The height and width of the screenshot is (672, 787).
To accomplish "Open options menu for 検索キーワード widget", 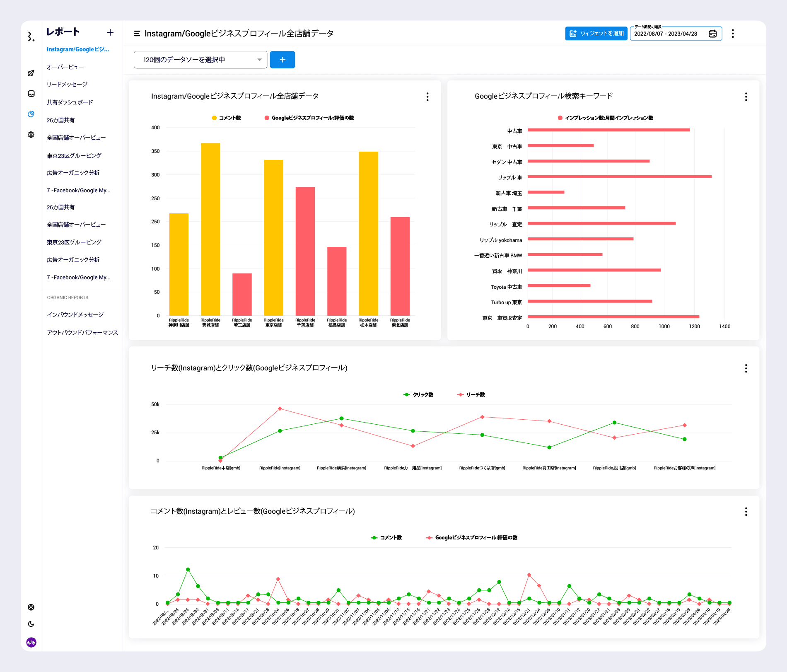I will click(746, 97).
